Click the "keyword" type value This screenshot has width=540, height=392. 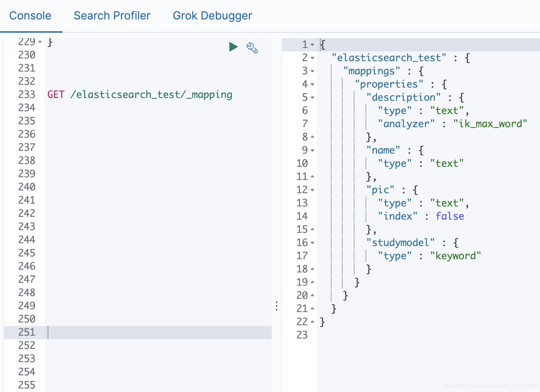456,256
